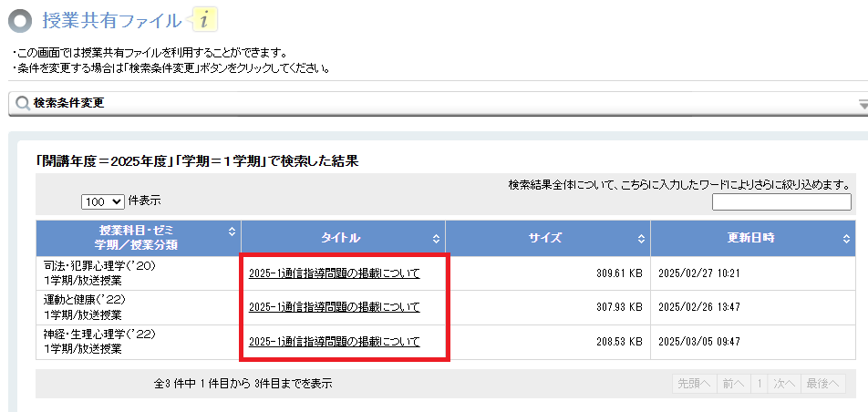
Task: Click the 全3件中 result count text
Action: pyautogui.click(x=243, y=383)
